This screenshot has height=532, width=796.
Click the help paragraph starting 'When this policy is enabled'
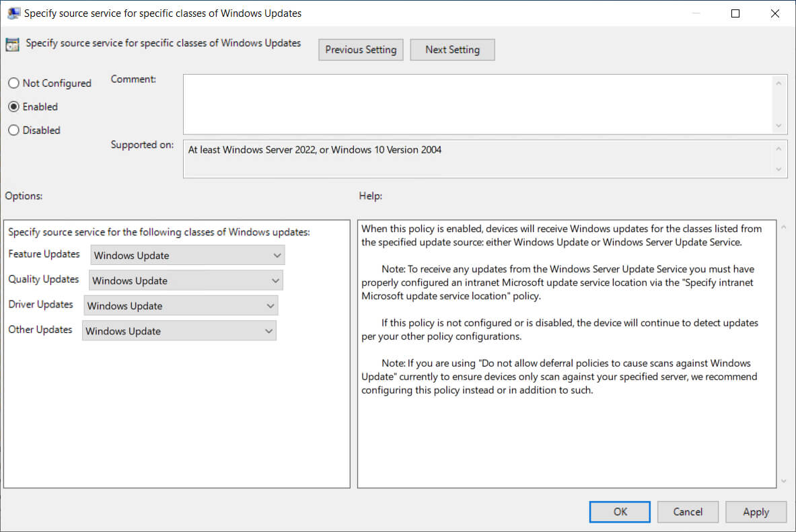[x=561, y=235]
